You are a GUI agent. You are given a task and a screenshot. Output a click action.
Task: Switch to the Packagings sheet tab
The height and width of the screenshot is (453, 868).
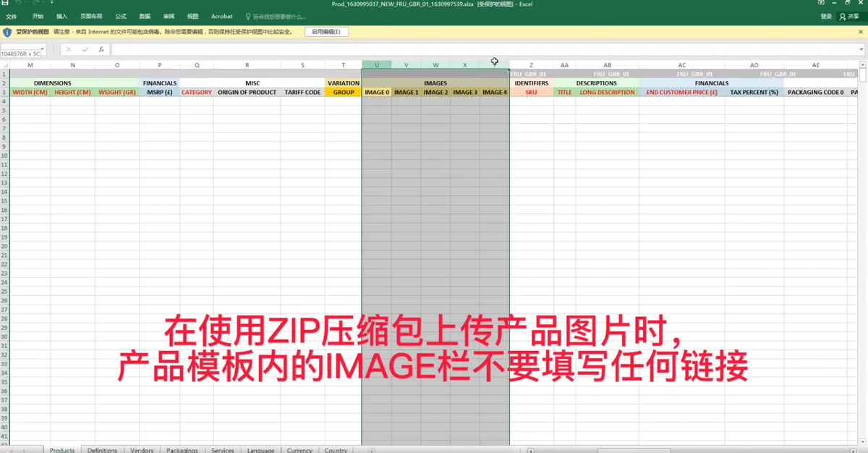point(182,449)
